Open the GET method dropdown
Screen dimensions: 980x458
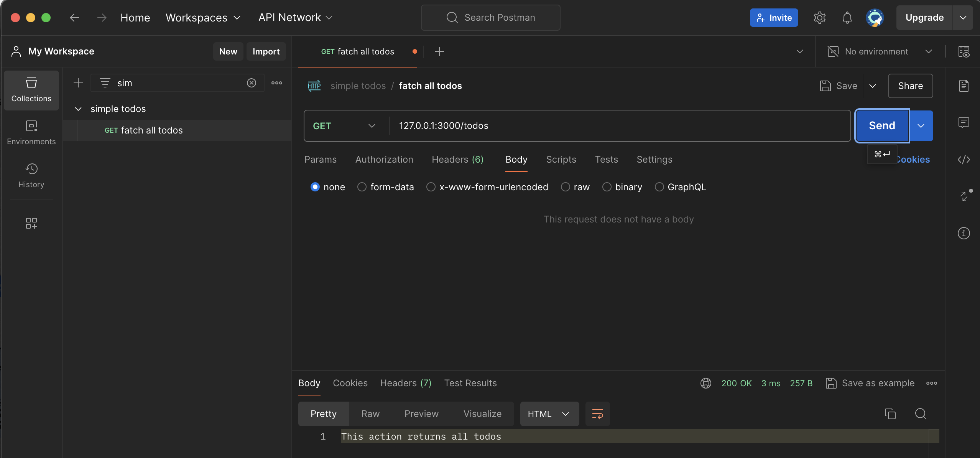[344, 126]
